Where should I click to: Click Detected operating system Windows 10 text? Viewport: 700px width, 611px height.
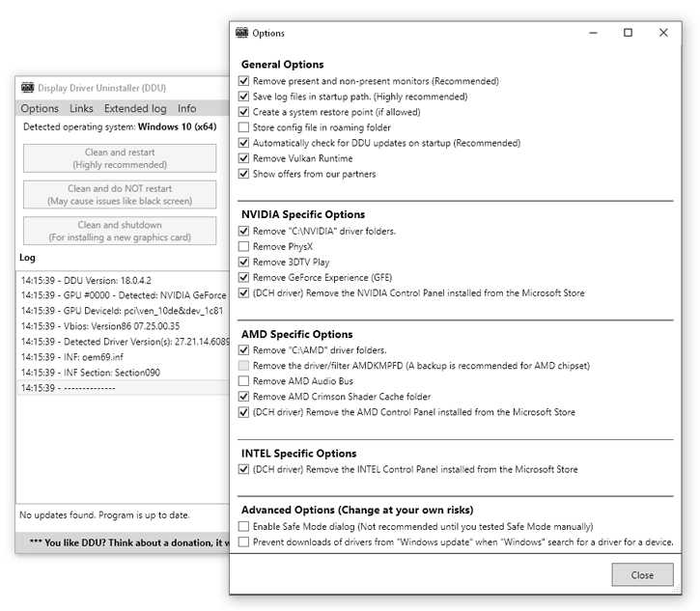point(120,126)
